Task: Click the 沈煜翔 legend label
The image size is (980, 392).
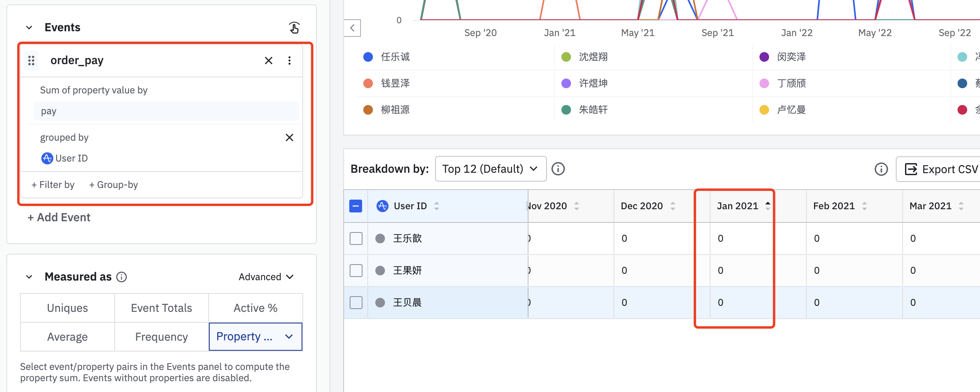Action: pyautogui.click(x=593, y=57)
